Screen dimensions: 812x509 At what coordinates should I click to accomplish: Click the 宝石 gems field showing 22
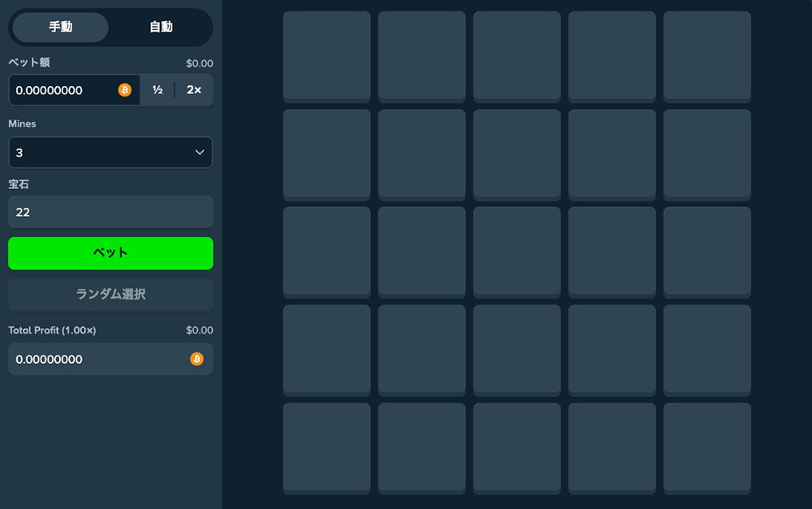110,212
